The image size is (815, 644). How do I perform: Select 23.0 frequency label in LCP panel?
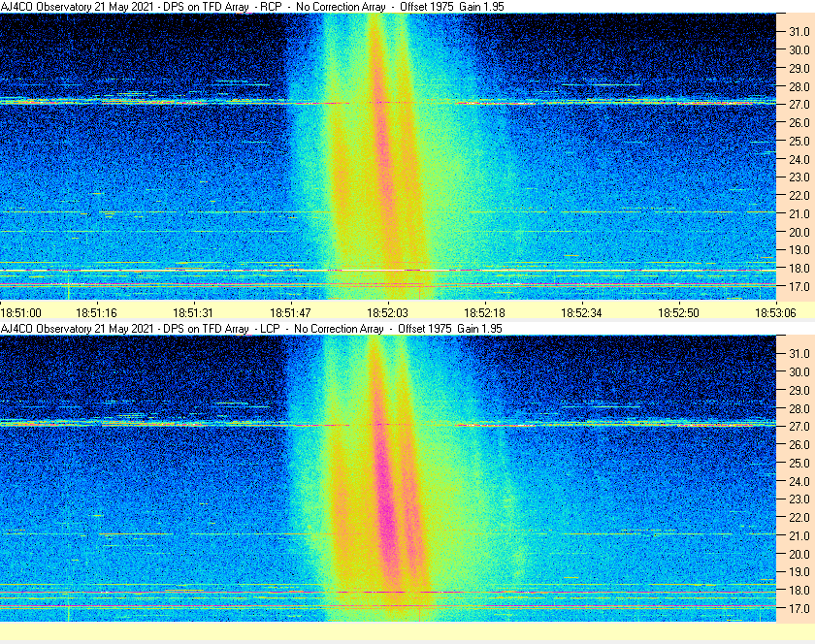tap(799, 499)
